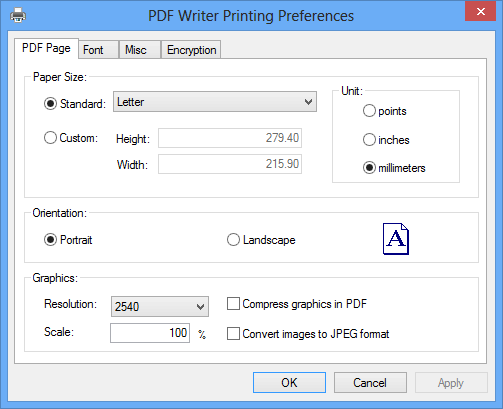Set the unit to points

coord(369,111)
